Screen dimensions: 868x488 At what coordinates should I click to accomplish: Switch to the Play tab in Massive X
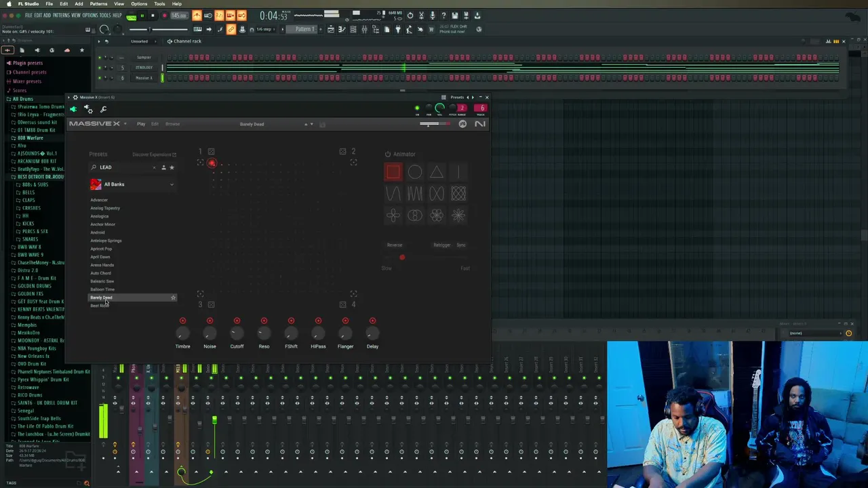coord(141,124)
